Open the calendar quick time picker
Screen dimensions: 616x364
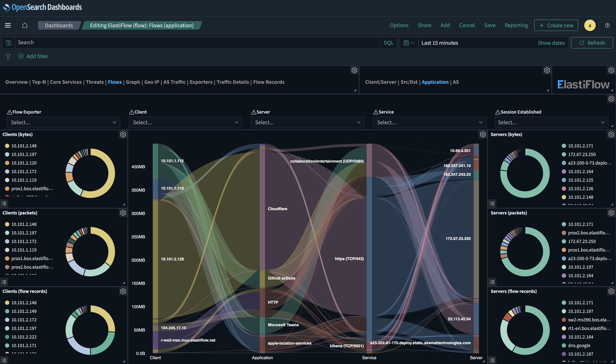(409, 43)
